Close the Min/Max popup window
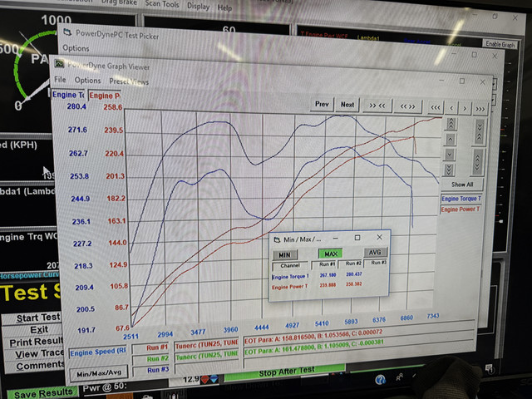The image size is (532, 399). pyautogui.click(x=379, y=237)
